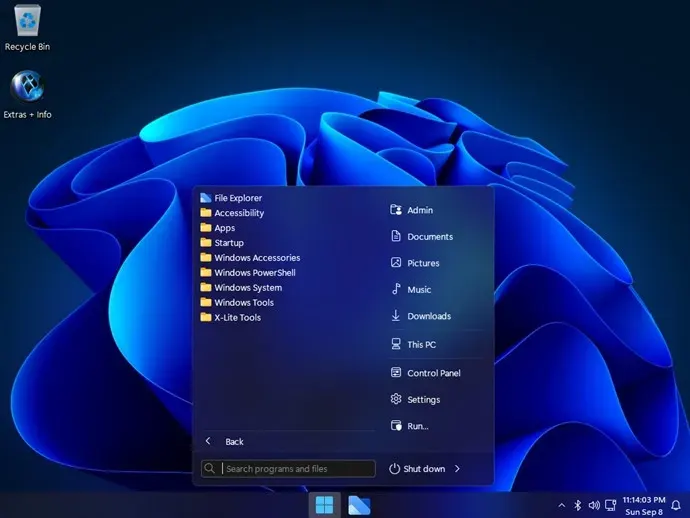Choose the Run... text entry
Viewport: 690px width, 518px height.
pos(418,426)
